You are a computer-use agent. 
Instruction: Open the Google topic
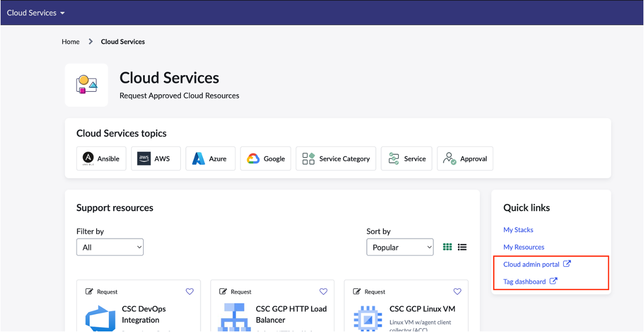tap(266, 159)
